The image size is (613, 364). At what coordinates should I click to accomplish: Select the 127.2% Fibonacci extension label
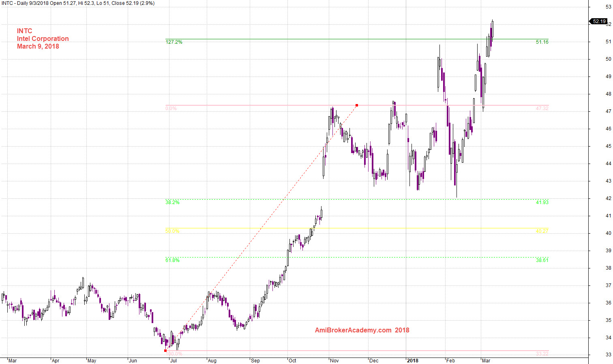(x=174, y=42)
